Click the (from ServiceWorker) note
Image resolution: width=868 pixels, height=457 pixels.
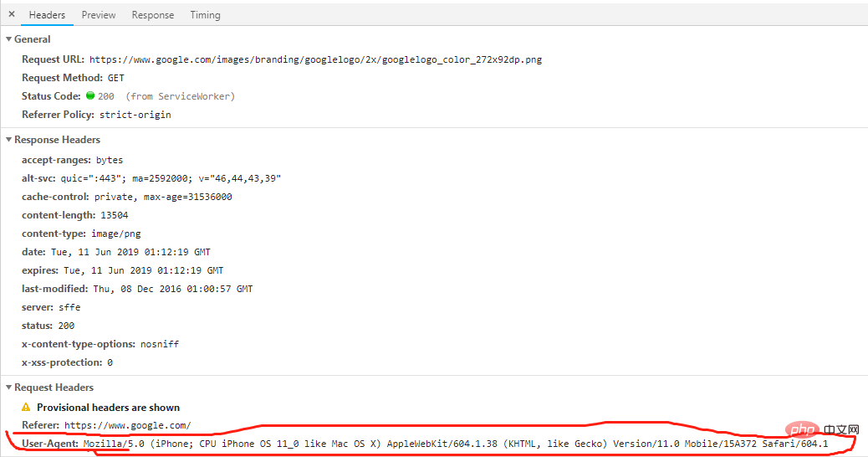(x=181, y=96)
